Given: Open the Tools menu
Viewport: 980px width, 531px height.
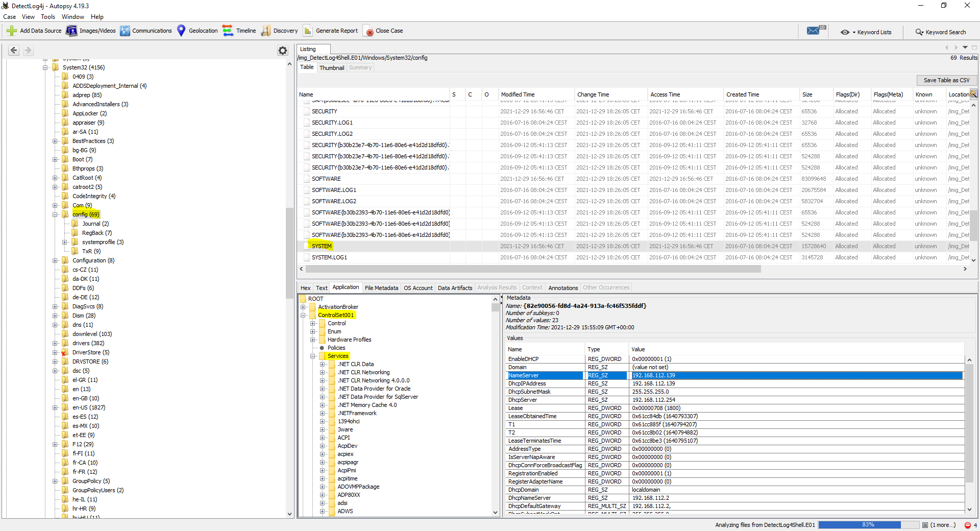Looking at the screenshot, I should (48, 17).
